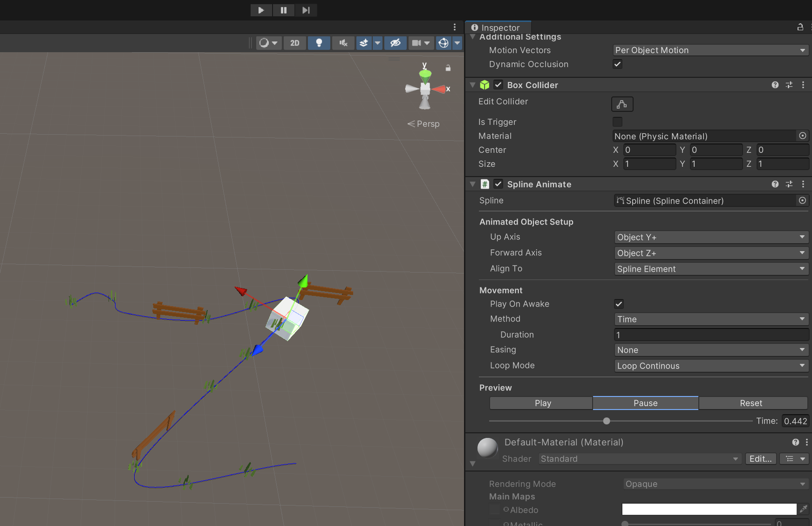Screen dimensions: 812x526
Task: Open the Easing dropdown
Action: click(x=711, y=350)
